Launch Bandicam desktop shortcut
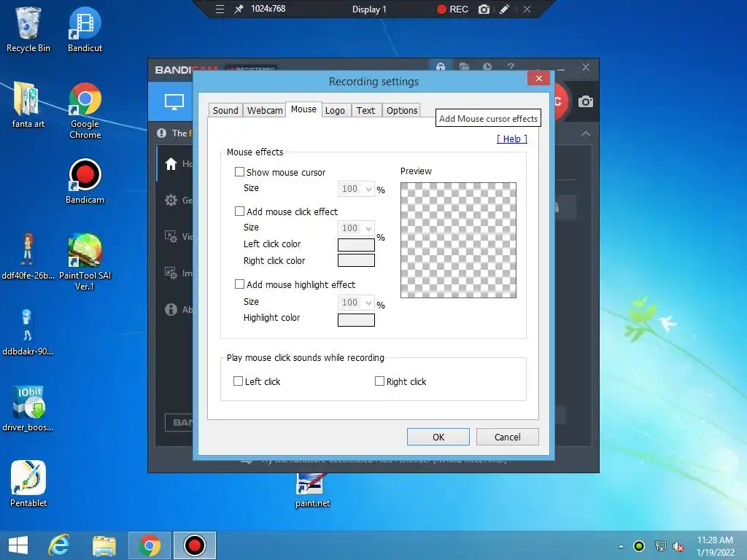The width and height of the screenshot is (747, 560). point(85,181)
